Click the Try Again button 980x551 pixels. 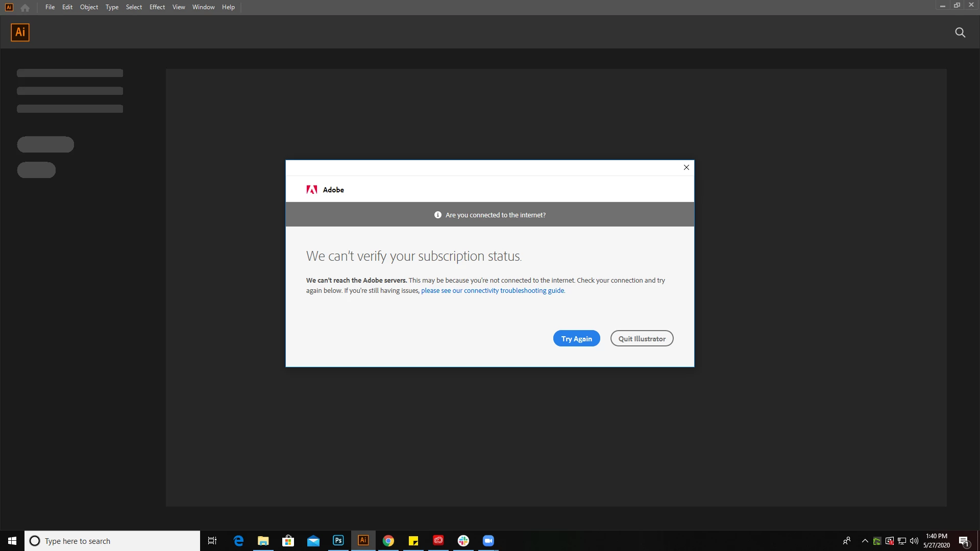coord(576,339)
